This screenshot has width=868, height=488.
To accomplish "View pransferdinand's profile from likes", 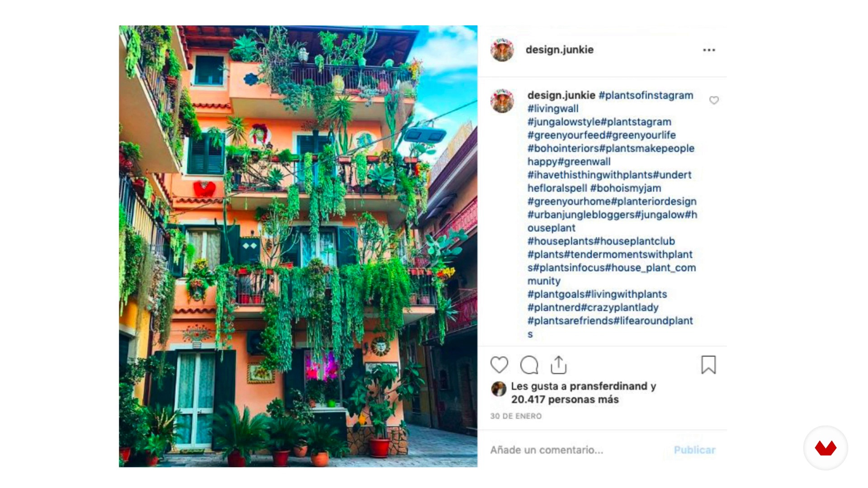I will point(609,386).
